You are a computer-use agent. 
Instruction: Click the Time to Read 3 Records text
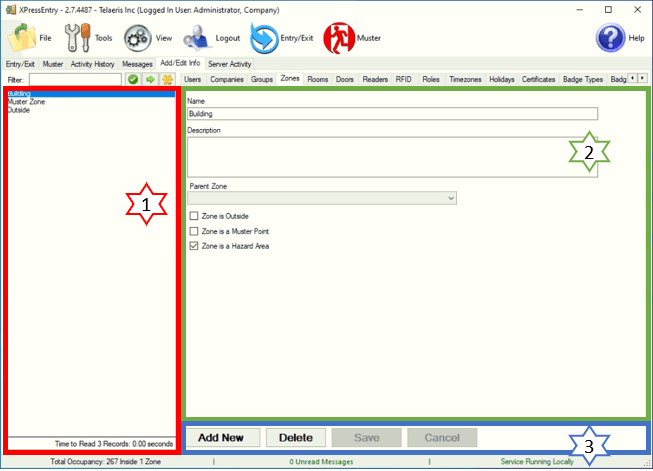(x=114, y=444)
